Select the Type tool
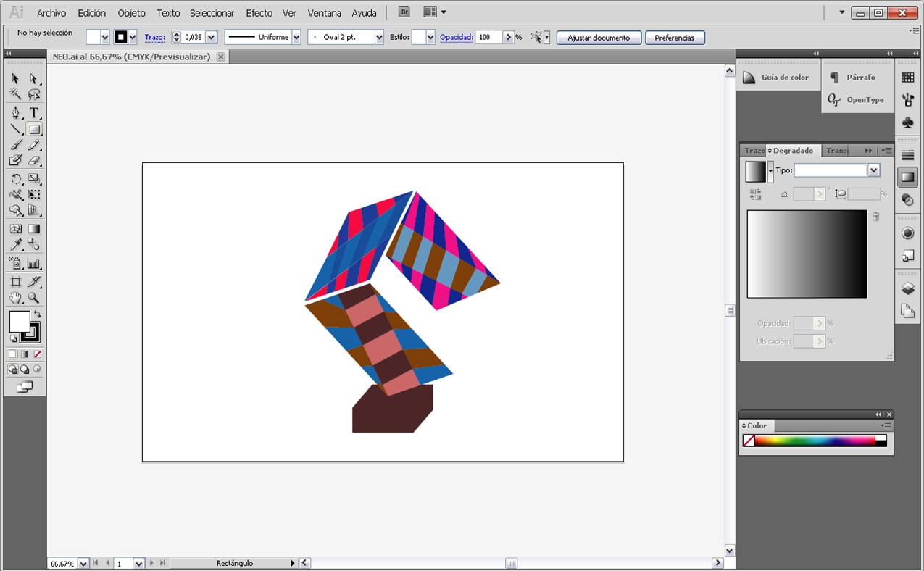924x571 pixels. click(x=33, y=113)
